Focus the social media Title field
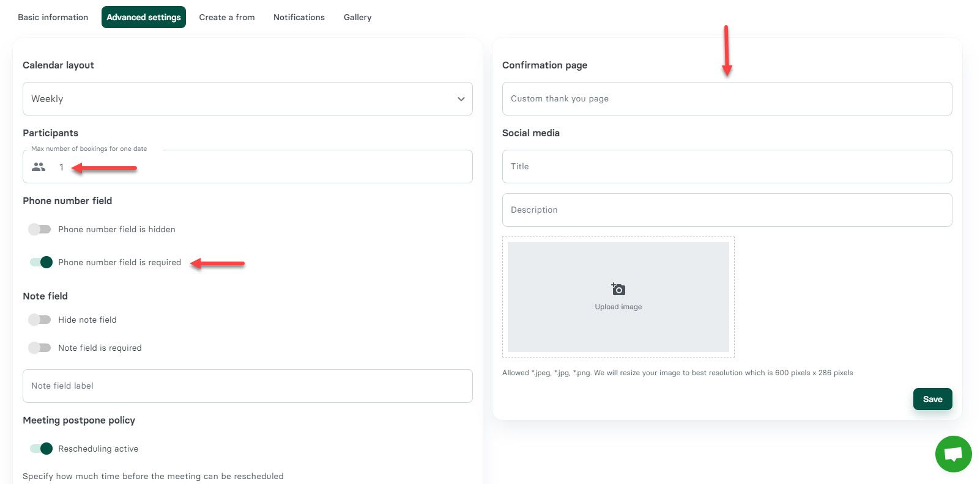980x484 pixels. tap(727, 166)
